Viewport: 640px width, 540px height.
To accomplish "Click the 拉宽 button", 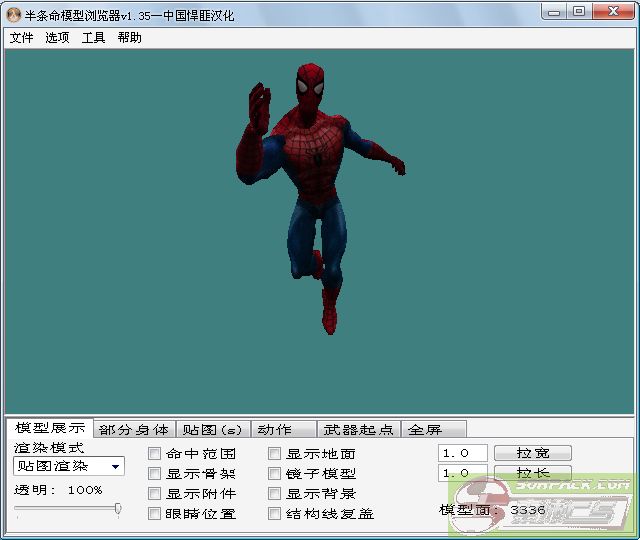I will click(533, 453).
